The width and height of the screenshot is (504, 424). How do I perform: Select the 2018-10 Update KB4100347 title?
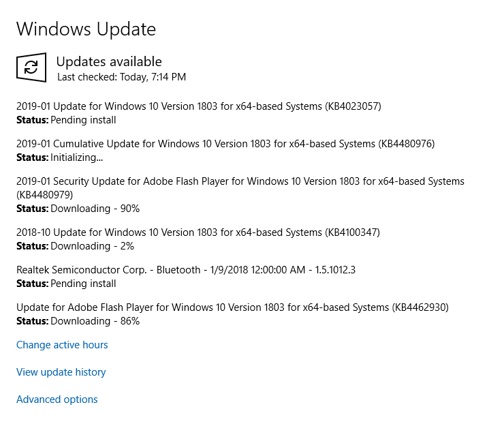point(198,232)
